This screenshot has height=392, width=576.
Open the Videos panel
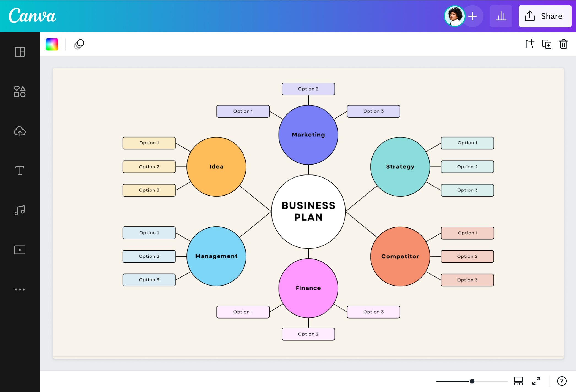(19, 250)
